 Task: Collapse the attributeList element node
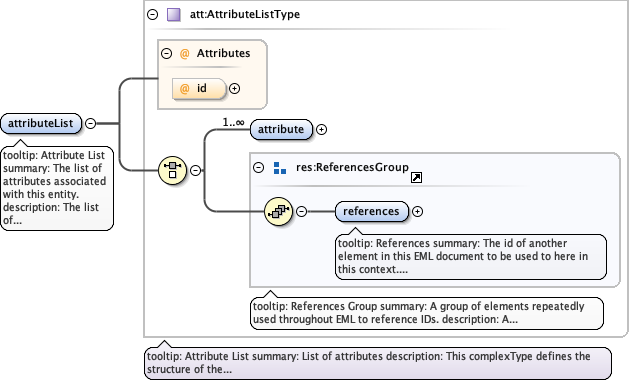click(x=91, y=123)
